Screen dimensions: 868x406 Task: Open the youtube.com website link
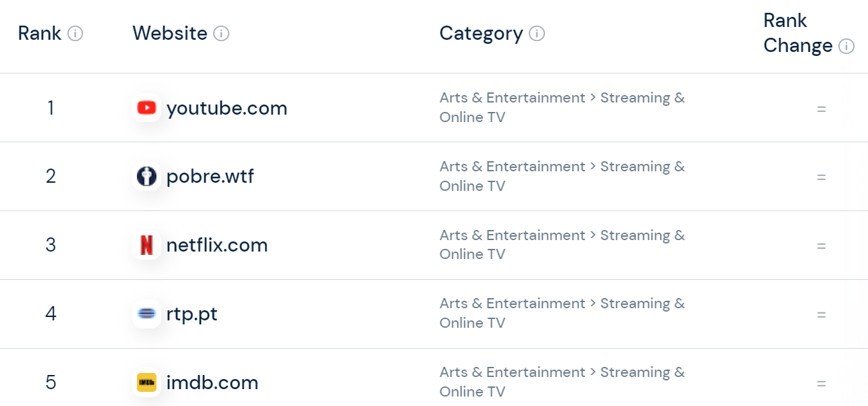tap(227, 108)
